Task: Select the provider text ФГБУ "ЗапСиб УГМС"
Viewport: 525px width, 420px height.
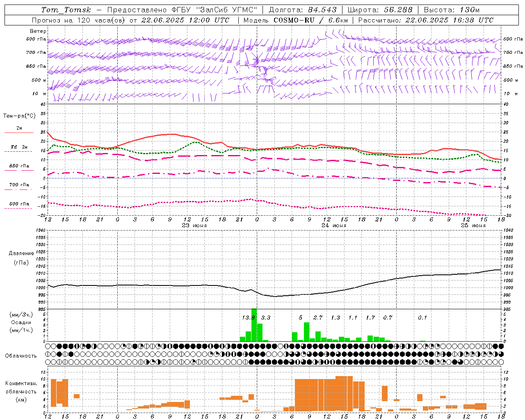Action: point(214,10)
